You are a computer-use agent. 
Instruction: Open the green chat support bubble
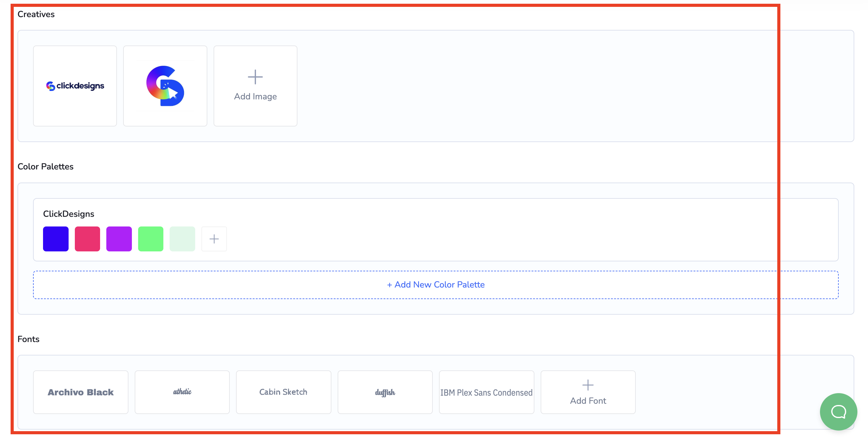click(838, 412)
